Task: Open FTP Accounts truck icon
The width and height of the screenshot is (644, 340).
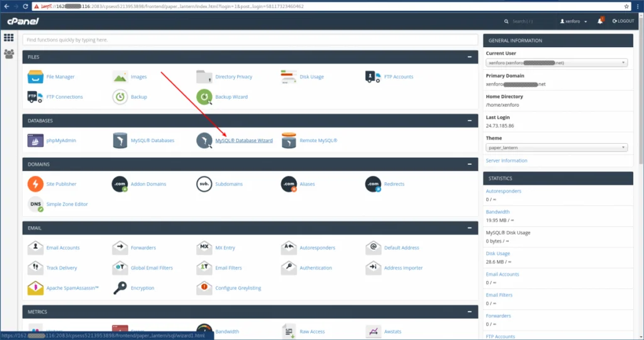Action: (373, 77)
